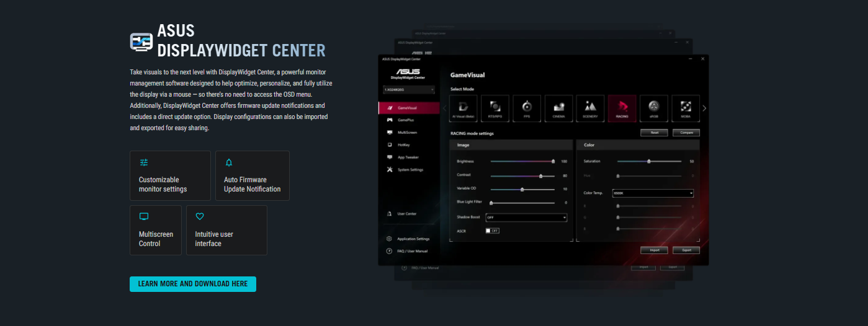868x326 pixels.
Task: Open the monitor model selector dropdown
Action: click(x=409, y=90)
